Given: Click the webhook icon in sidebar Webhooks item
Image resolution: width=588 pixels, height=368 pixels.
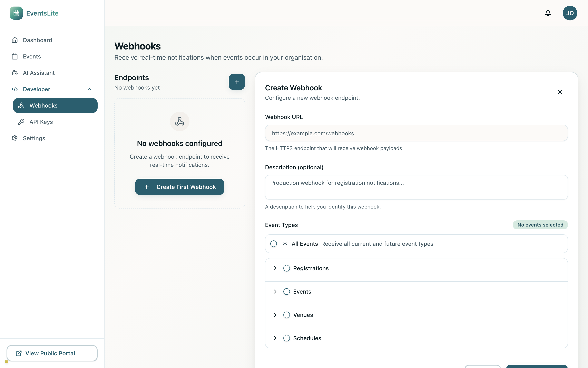Looking at the screenshot, I should coord(21,106).
